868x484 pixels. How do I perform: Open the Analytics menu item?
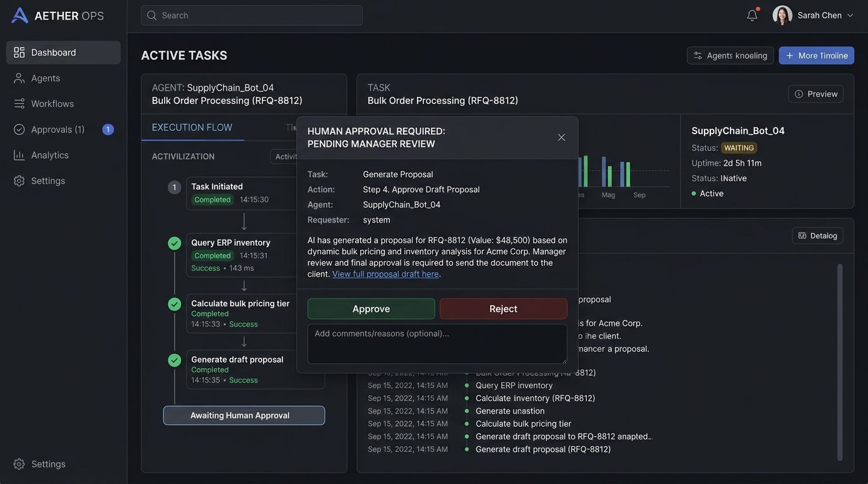[x=63, y=155]
